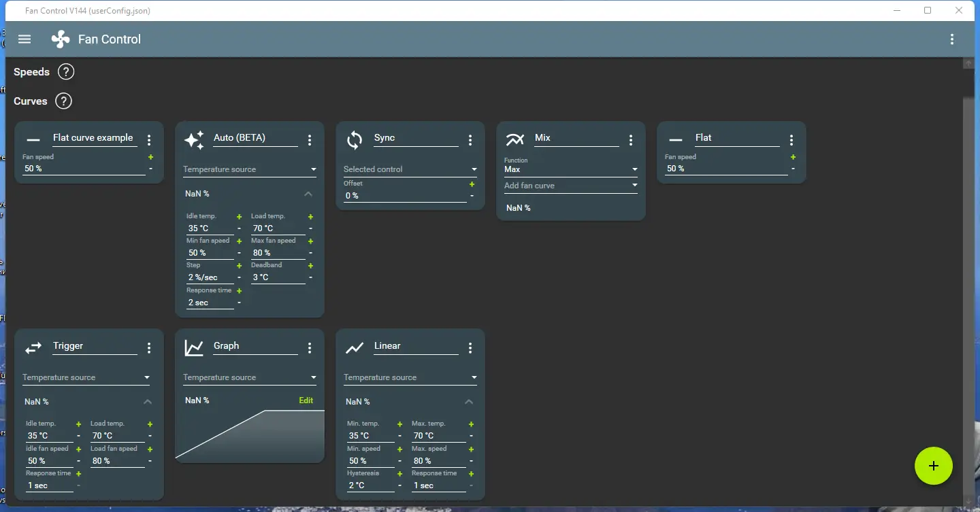Decrease Offset in Sync card
The width and height of the screenshot is (980, 512).
pos(472,196)
